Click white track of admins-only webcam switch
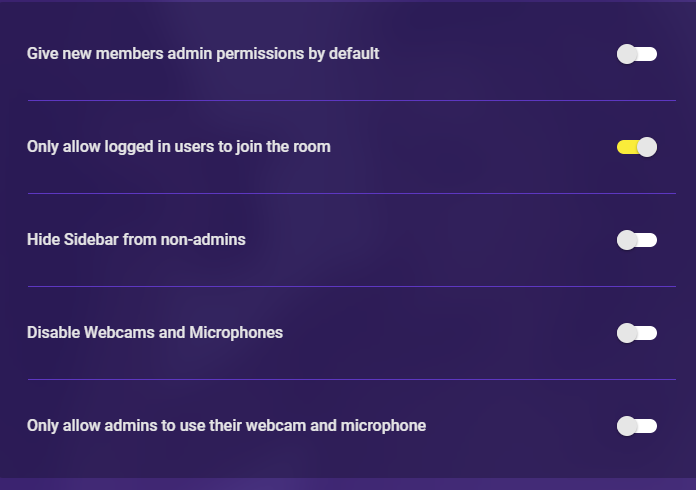696x490 pixels. (x=648, y=426)
